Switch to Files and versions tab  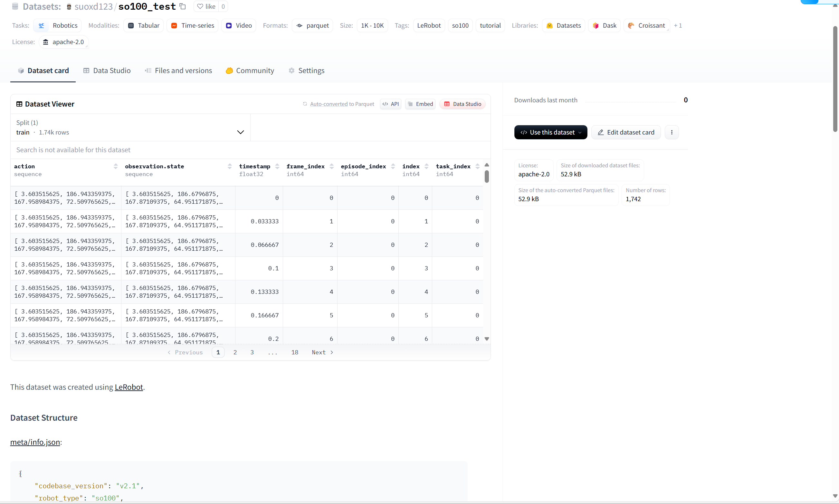tap(178, 70)
